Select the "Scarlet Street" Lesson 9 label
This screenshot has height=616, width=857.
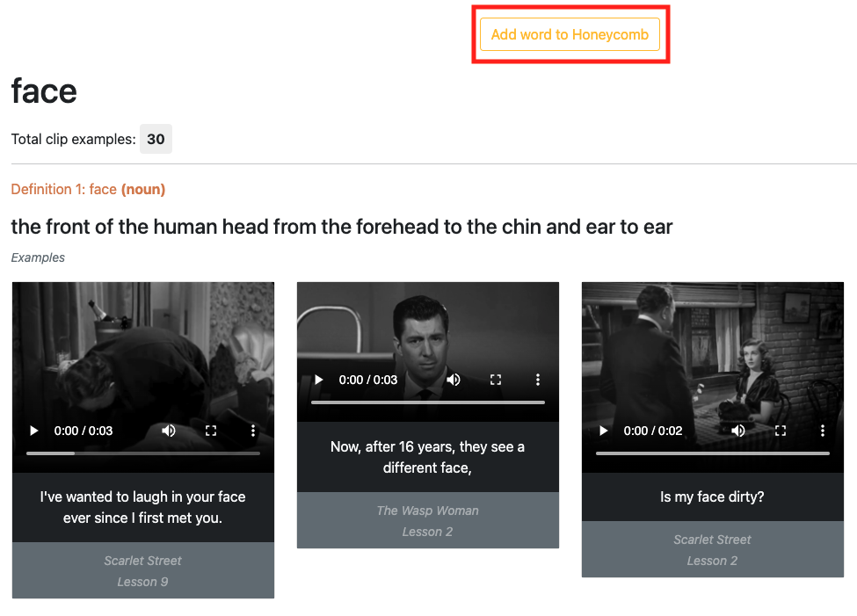(x=142, y=570)
